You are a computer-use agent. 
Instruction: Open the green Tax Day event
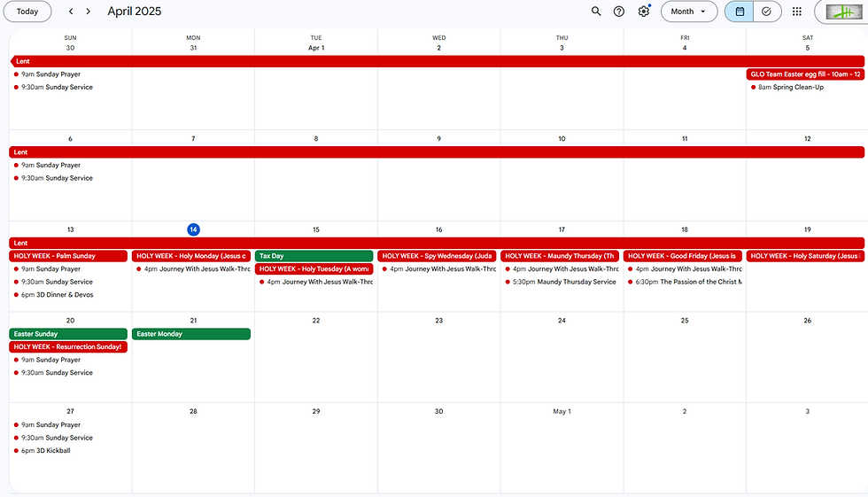[314, 256]
